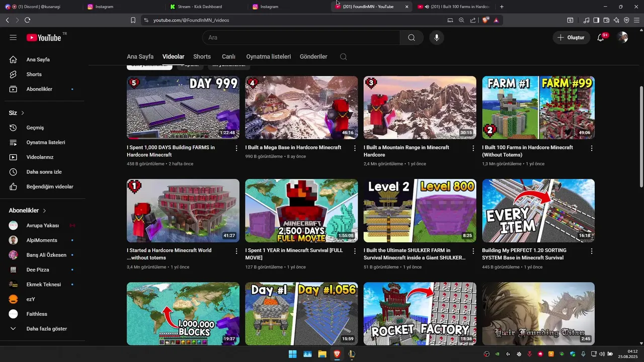Open options for 1,000 DAYS Building FARMS video

[236, 148]
